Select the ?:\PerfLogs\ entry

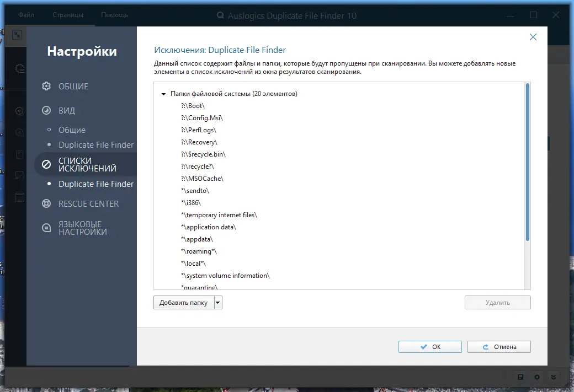coord(198,130)
